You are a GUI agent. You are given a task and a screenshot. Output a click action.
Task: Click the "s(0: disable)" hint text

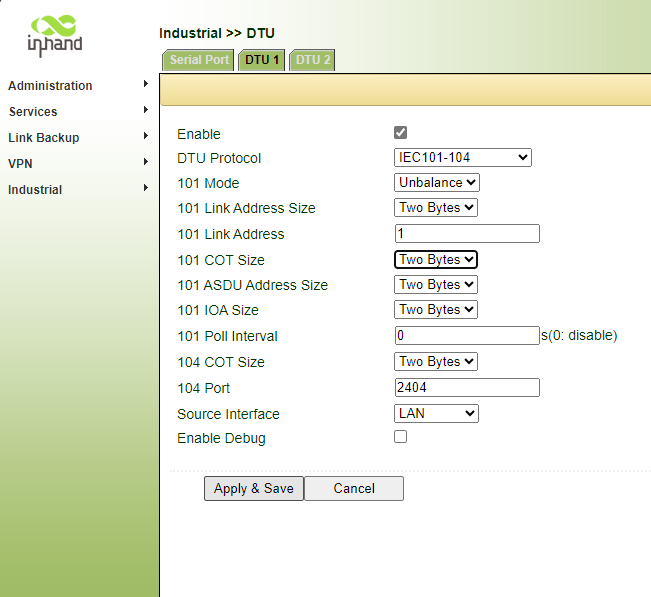[x=579, y=335]
